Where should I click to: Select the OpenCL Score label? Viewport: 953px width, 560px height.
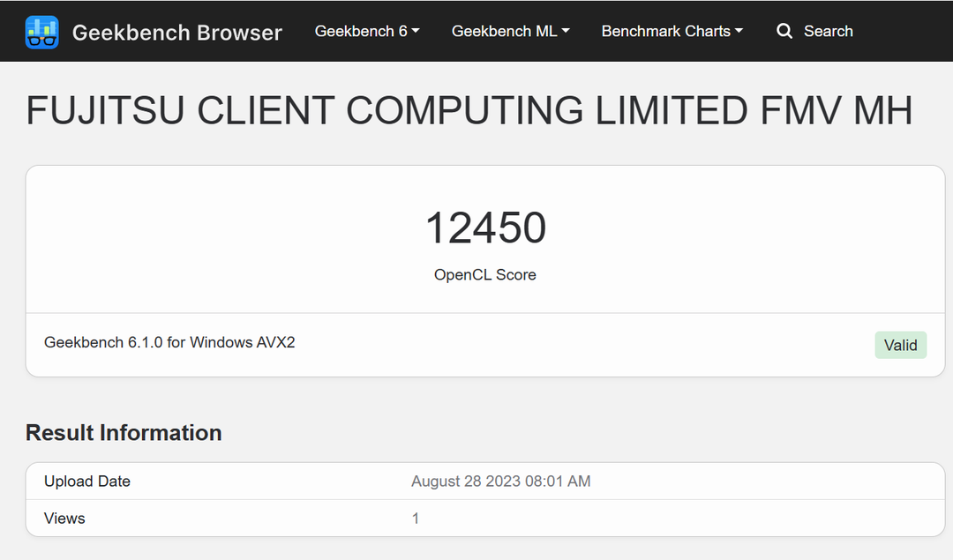484,275
